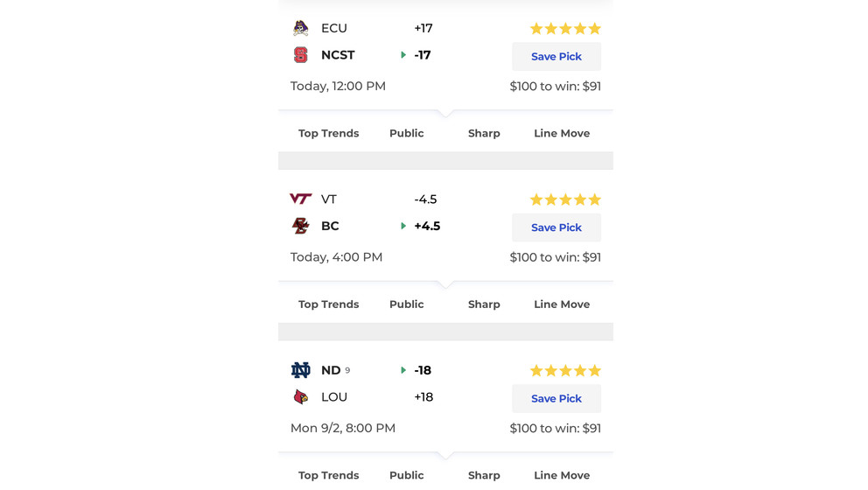
Task: Click the ECU pirate team logo
Action: pos(301,28)
